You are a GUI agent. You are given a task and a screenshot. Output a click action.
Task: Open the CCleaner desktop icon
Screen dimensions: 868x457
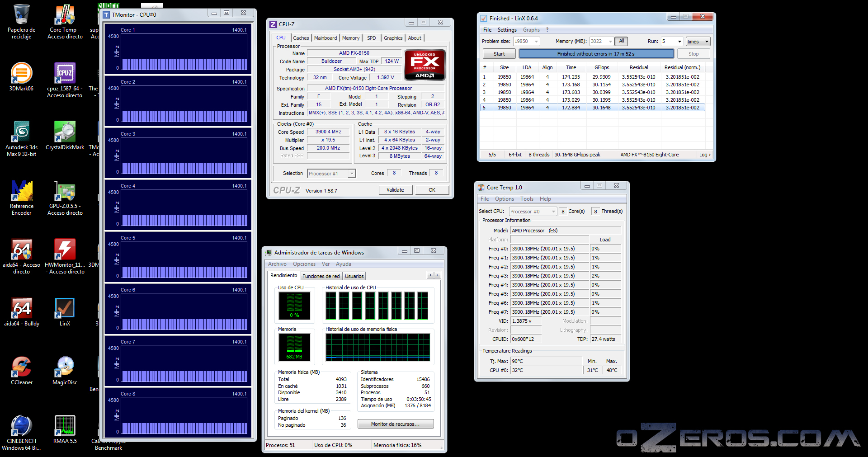click(21, 371)
